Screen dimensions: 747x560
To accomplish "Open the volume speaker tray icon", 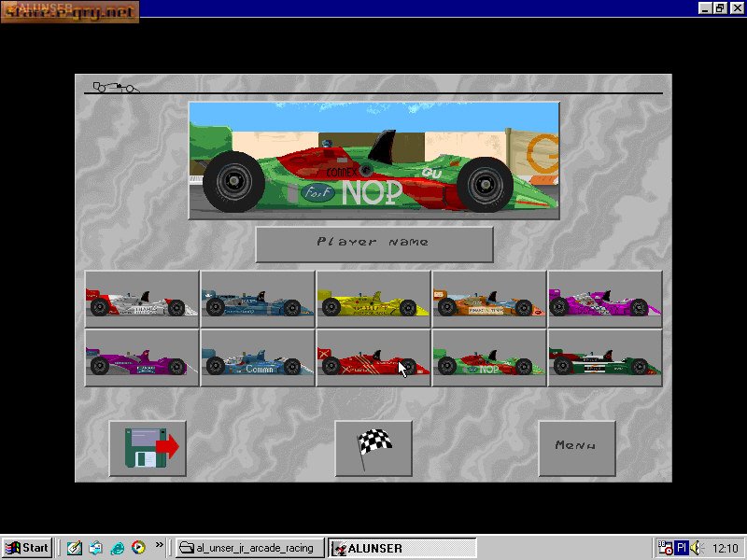I will [x=696, y=548].
